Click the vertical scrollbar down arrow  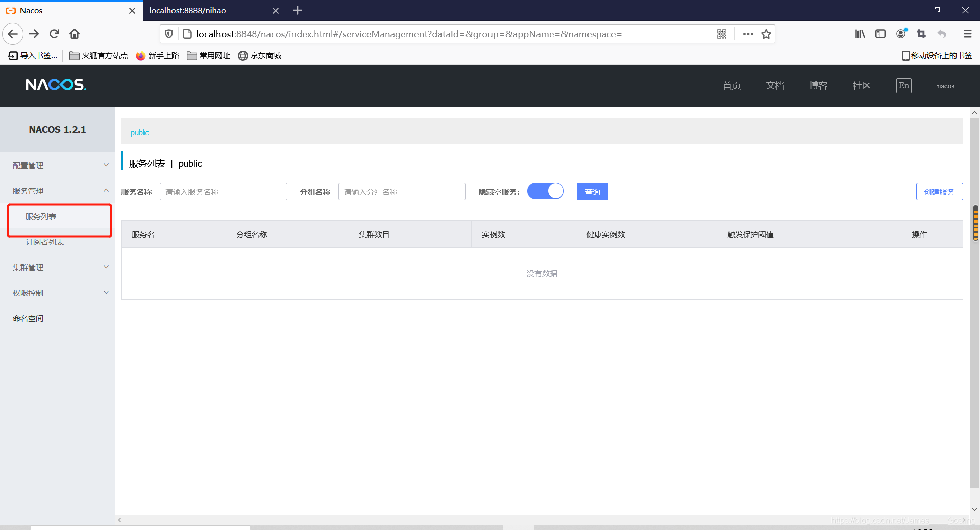(974, 509)
